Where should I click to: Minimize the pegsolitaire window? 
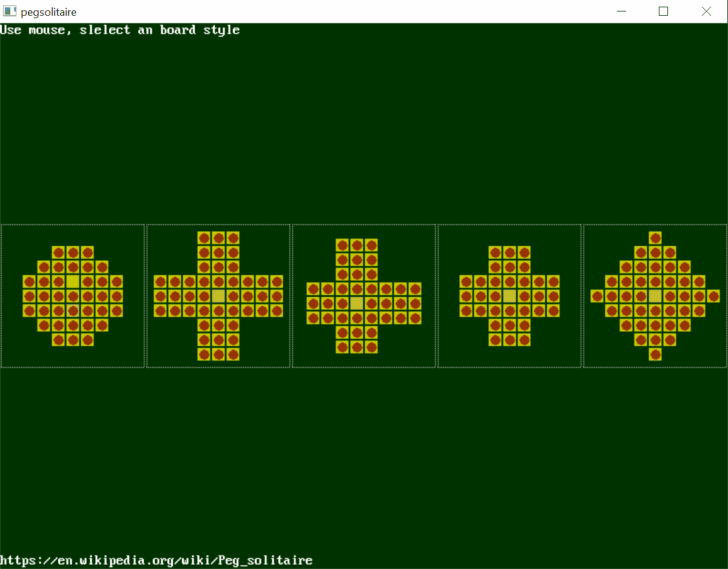[621, 12]
